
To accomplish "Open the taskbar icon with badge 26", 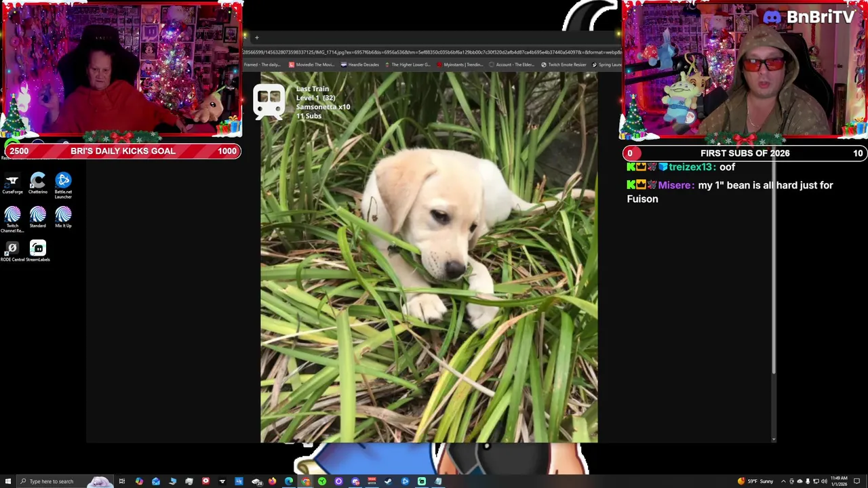I will (x=257, y=481).
